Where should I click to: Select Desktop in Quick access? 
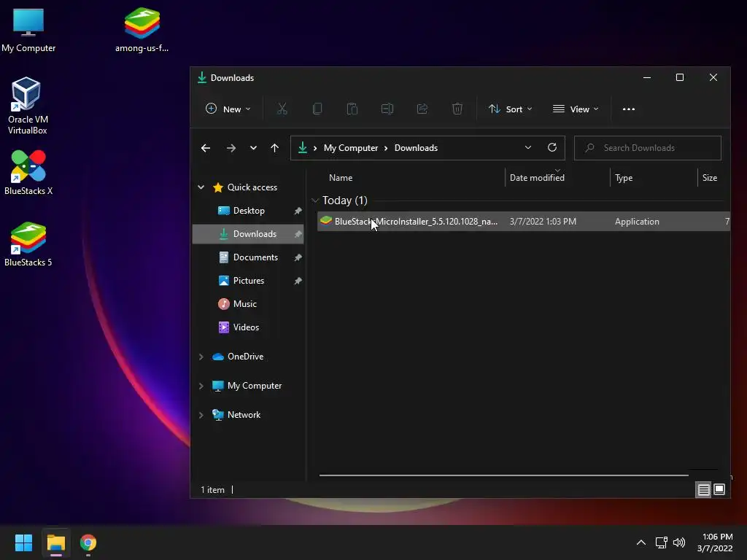coord(248,211)
